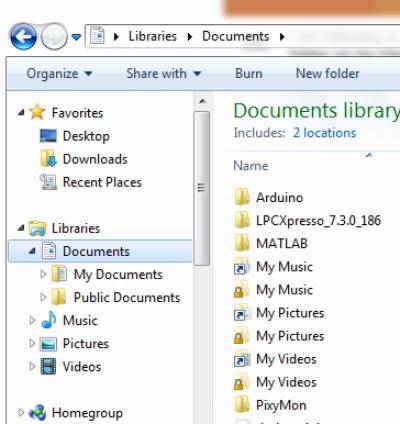Open the Share with menu
400x424 pixels.
(164, 73)
